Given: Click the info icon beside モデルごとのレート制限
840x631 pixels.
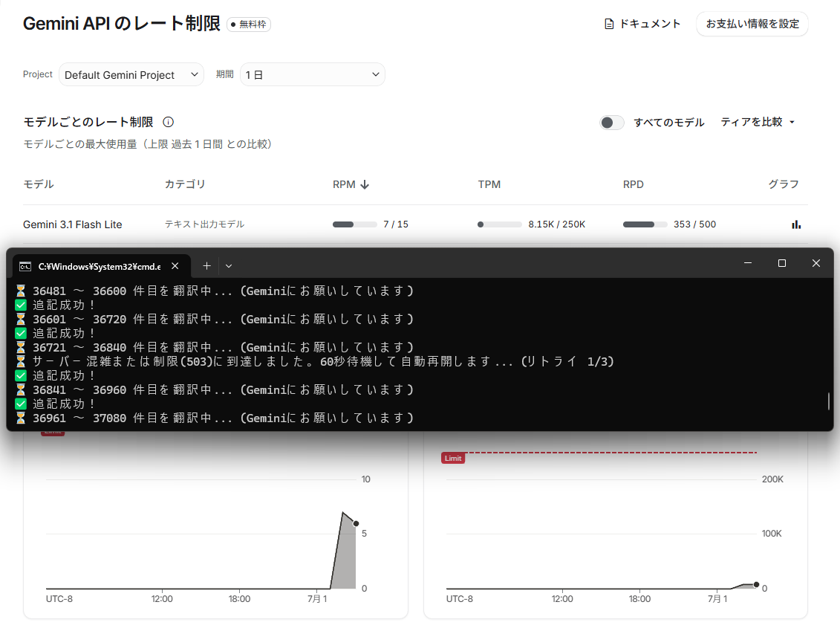Looking at the screenshot, I should [x=168, y=122].
